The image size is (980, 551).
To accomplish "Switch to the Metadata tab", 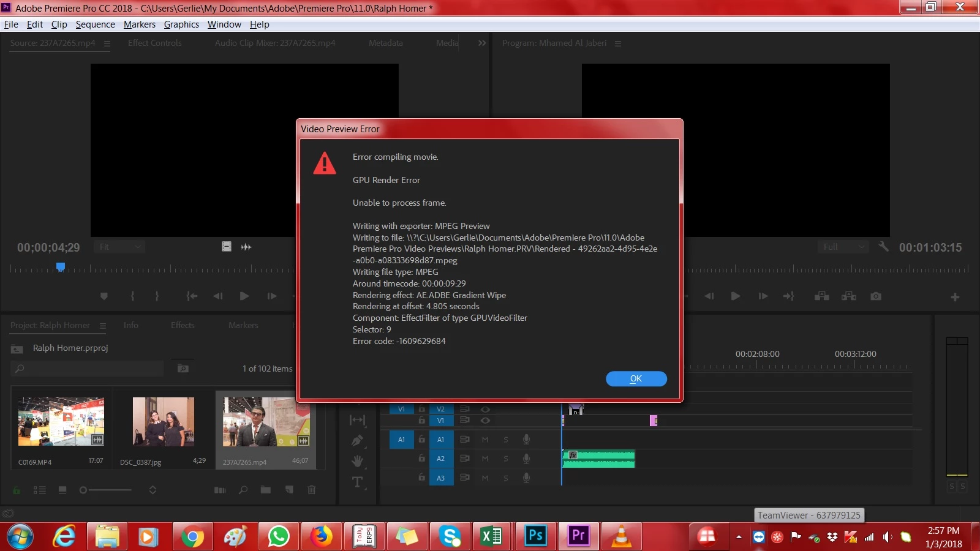I will (x=386, y=43).
